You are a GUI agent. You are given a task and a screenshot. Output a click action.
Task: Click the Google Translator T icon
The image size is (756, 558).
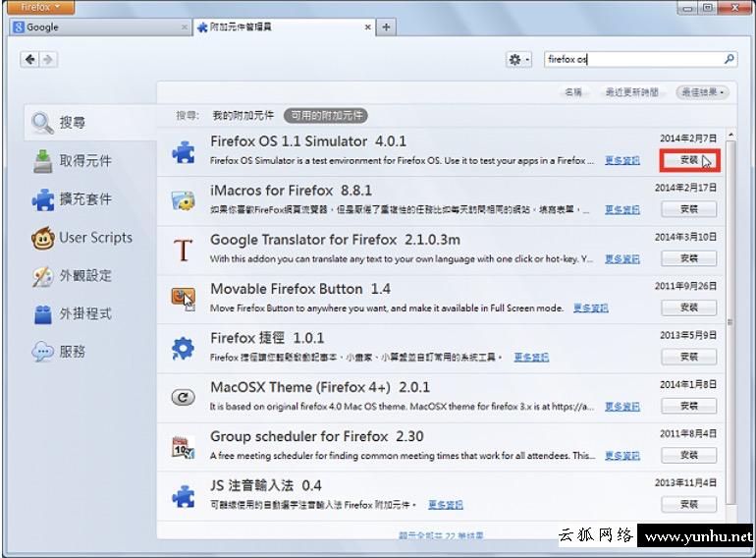(x=184, y=250)
